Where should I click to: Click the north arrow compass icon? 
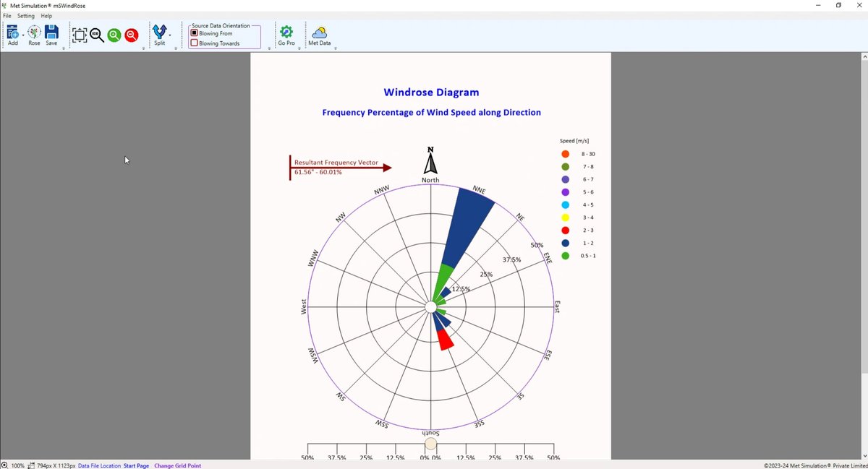[x=430, y=161]
